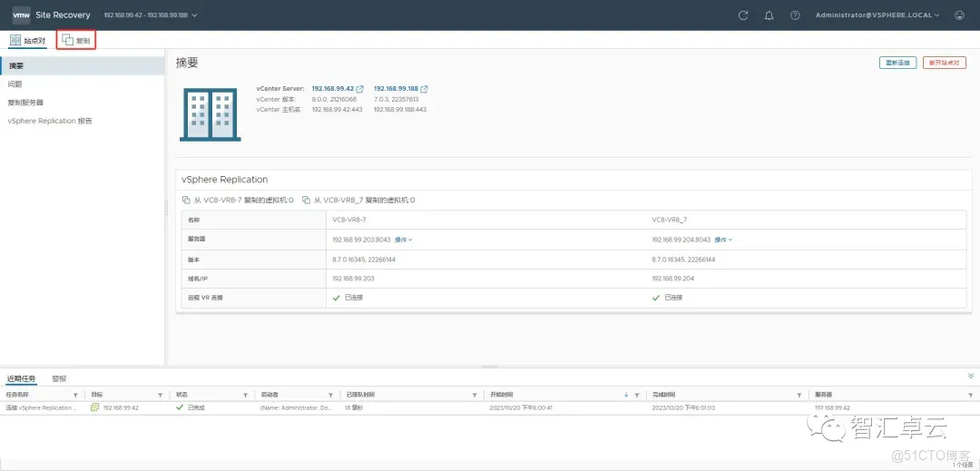The width and height of the screenshot is (980, 471).
Task: Collapse the recent tasks panel with double chevron
Action: [x=971, y=376]
